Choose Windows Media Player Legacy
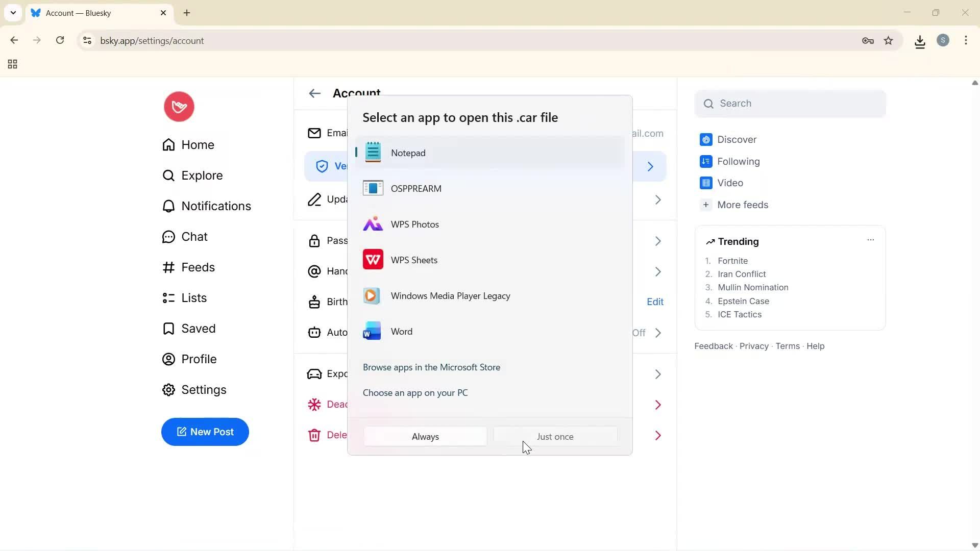 pyautogui.click(x=450, y=296)
